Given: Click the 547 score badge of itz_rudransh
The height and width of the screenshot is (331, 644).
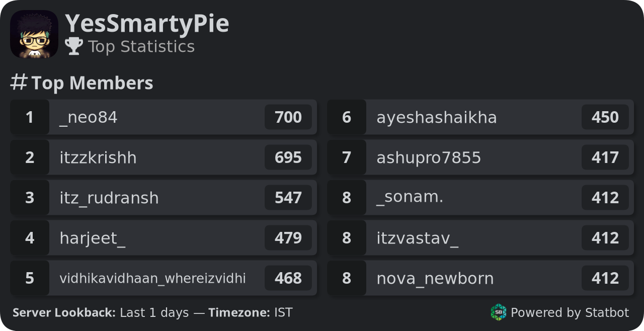Looking at the screenshot, I should 288,198.
